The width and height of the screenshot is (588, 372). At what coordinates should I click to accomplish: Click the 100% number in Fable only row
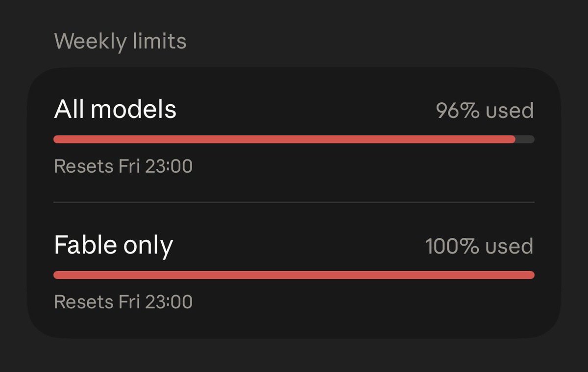(x=452, y=246)
